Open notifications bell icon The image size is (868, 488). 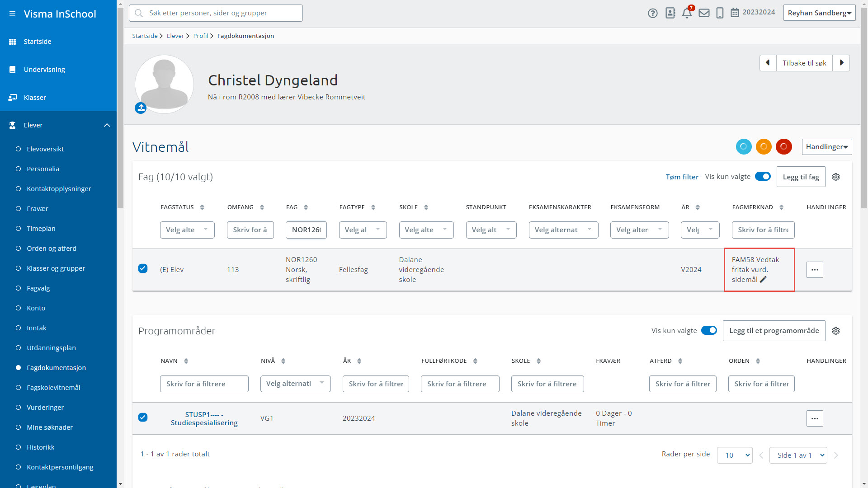point(686,13)
